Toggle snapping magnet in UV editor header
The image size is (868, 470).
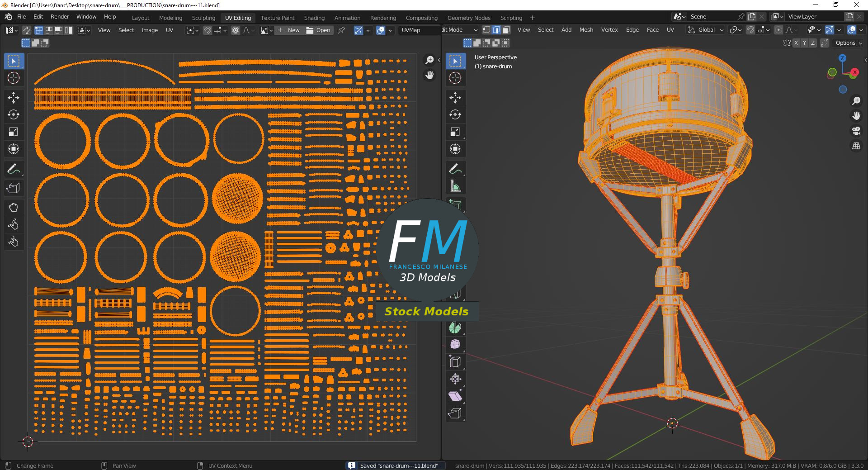(208, 30)
